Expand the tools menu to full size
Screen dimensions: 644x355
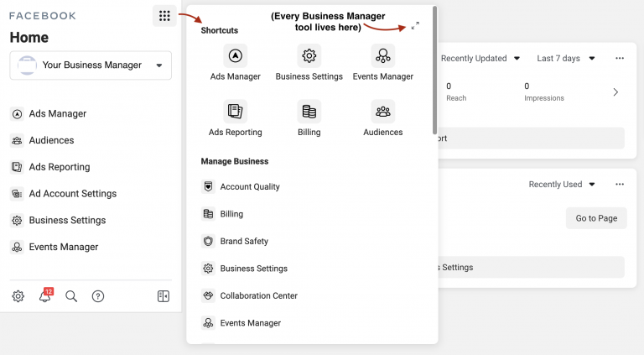click(x=416, y=26)
